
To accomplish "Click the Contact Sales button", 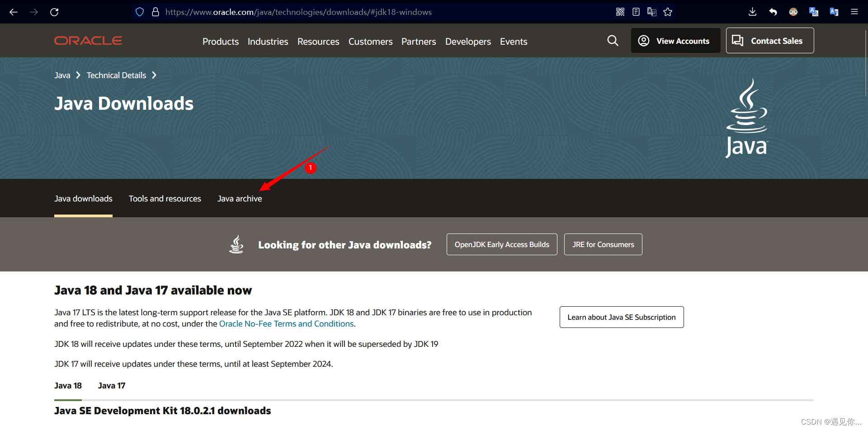I will click(770, 41).
